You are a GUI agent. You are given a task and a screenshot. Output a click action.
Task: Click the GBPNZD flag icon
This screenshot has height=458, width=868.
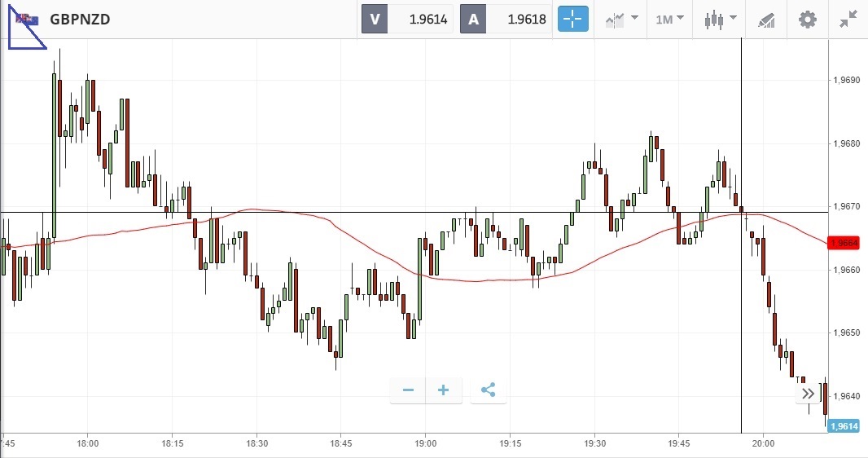[x=27, y=19]
